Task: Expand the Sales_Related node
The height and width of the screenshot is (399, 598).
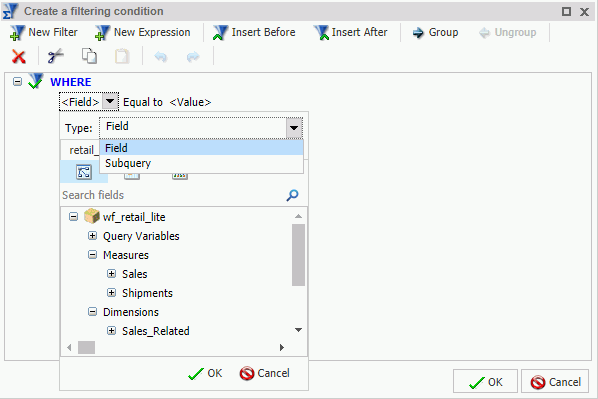Action: coord(111,331)
